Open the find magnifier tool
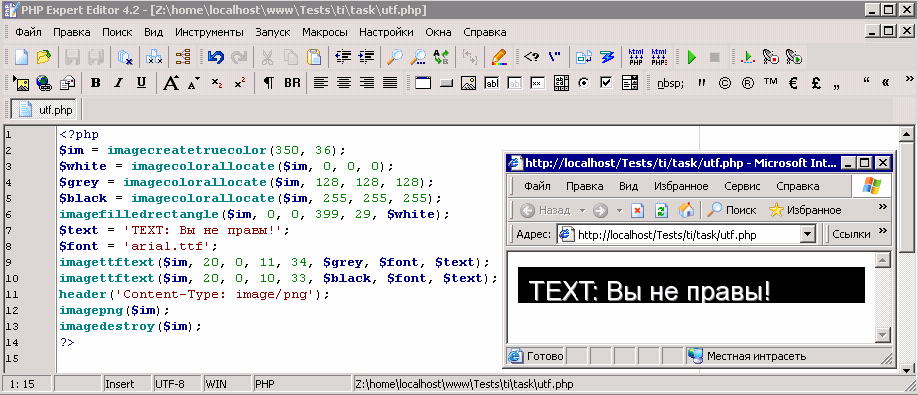Viewport: 918px width, 395px height. [x=395, y=57]
